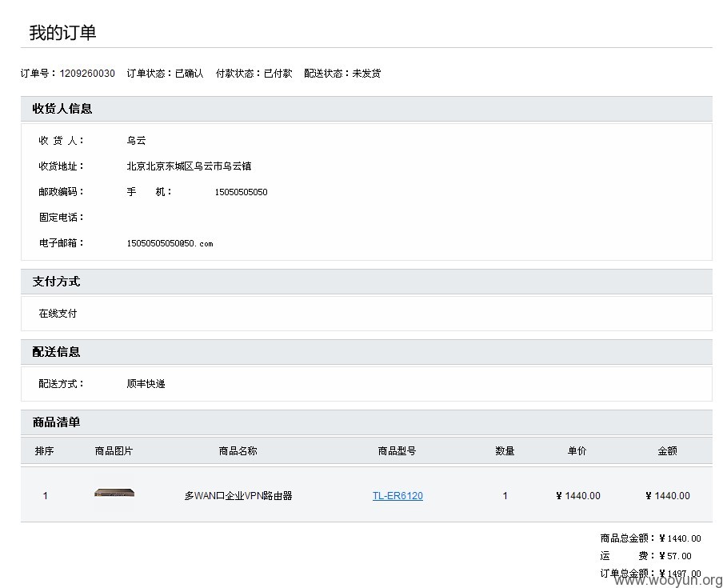Open the TL-ER6120 product model link
Screen dimensions: 723x588
pos(397,496)
